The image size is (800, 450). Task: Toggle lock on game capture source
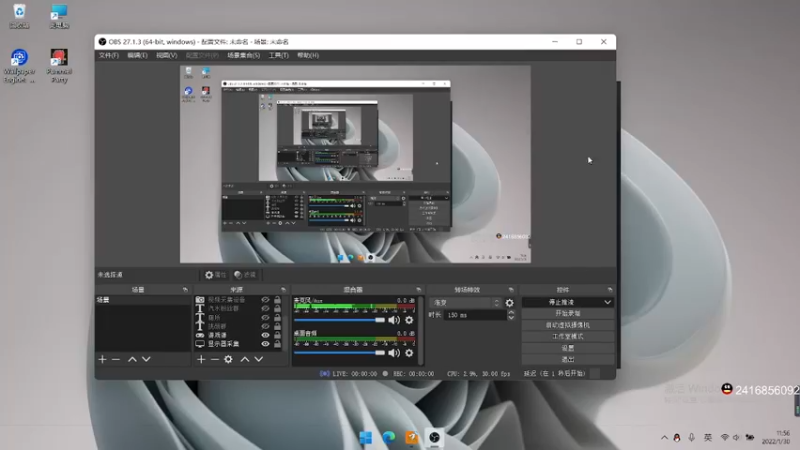[278, 335]
